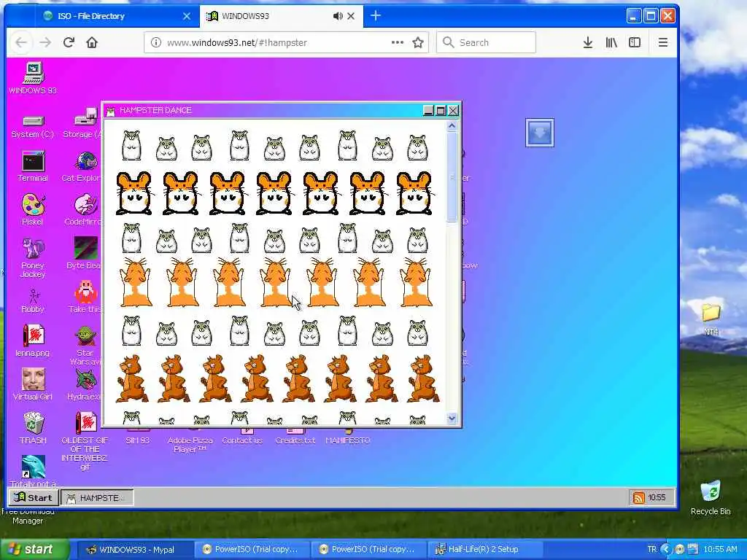Go back to previous page
This screenshot has height=560, width=747.
(x=21, y=42)
